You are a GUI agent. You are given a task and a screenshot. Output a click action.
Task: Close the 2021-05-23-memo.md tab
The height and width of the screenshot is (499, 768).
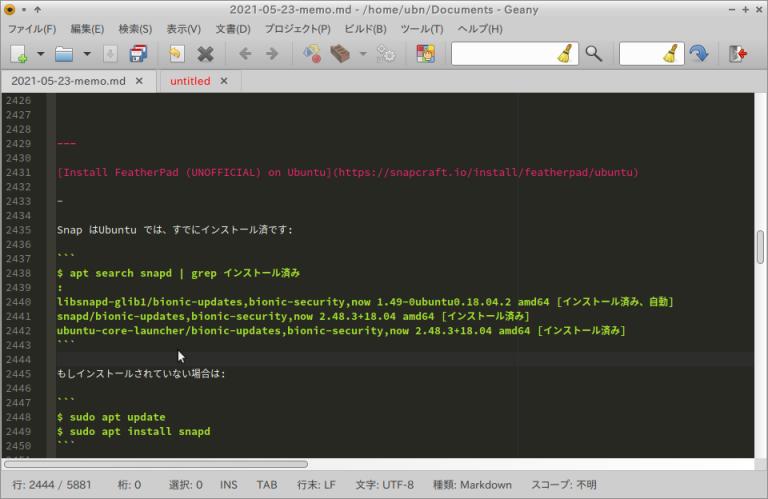(x=139, y=81)
